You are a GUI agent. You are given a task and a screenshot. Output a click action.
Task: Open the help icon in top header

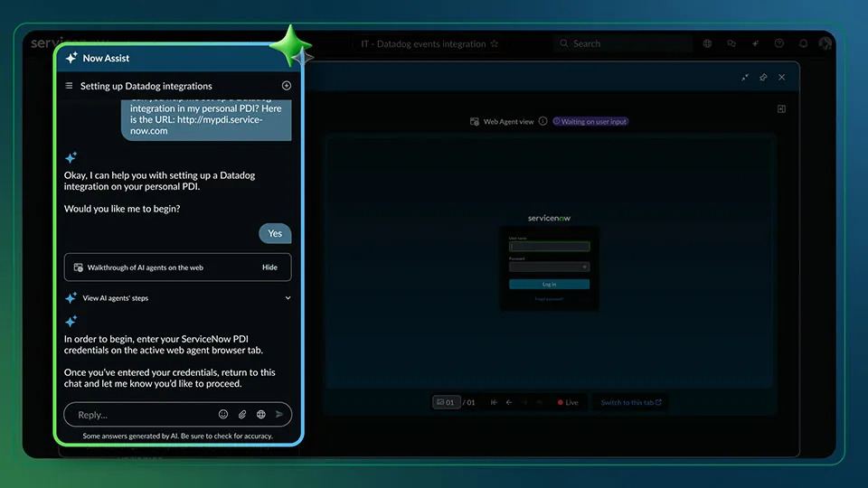[778, 43]
